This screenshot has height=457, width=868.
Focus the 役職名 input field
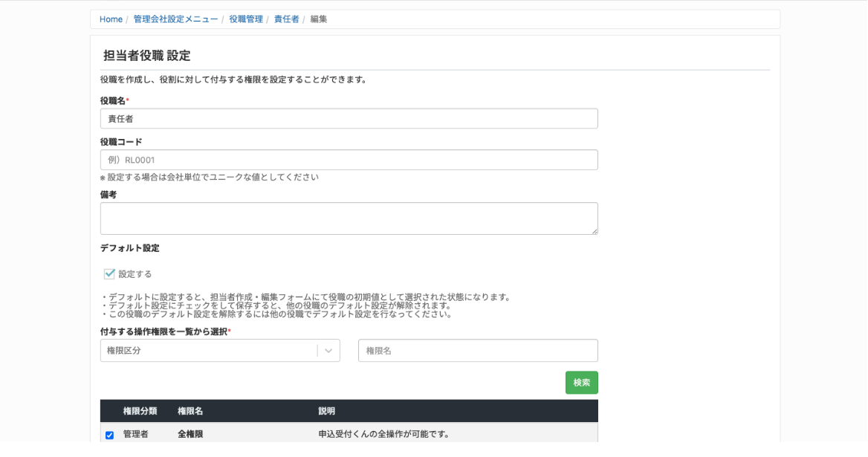click(349, 118)
